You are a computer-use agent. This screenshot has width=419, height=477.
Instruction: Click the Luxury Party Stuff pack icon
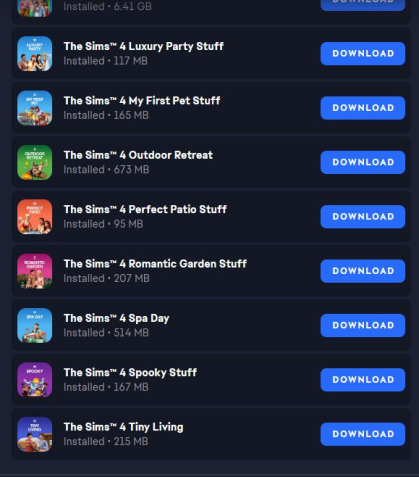tap(35, 54)
